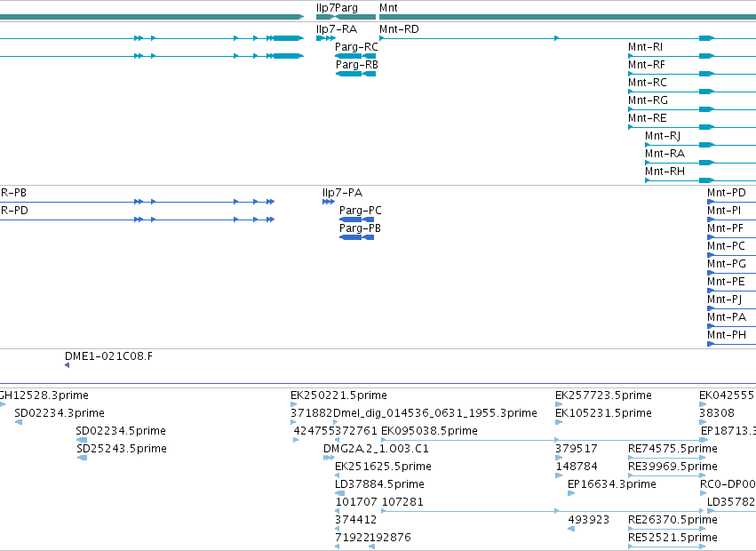
Task: Select the Parg-RC transcript exon glyph
Action: pyautogui.click(x=355, y=56)
